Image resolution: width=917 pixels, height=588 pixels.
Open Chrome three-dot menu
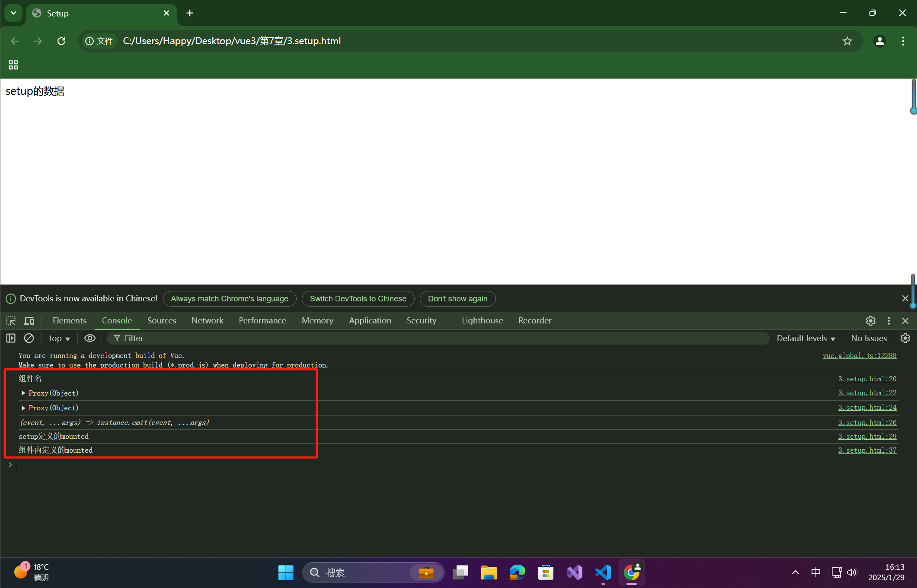pos(903,41)
